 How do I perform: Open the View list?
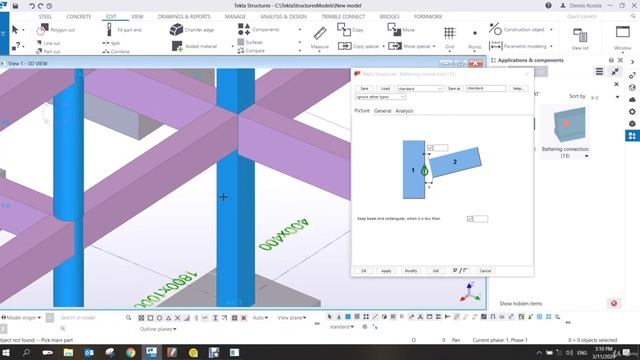[x=580, y=39]
